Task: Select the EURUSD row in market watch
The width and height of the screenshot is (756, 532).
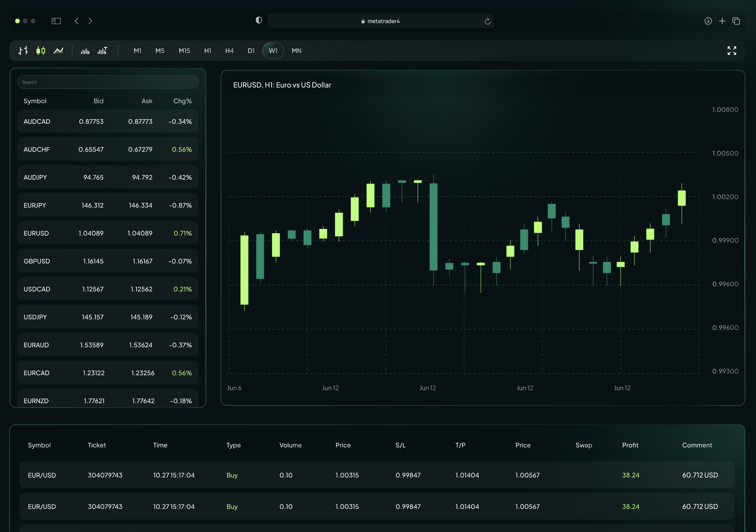Action: pyautogui.click(x=108, y=233)
